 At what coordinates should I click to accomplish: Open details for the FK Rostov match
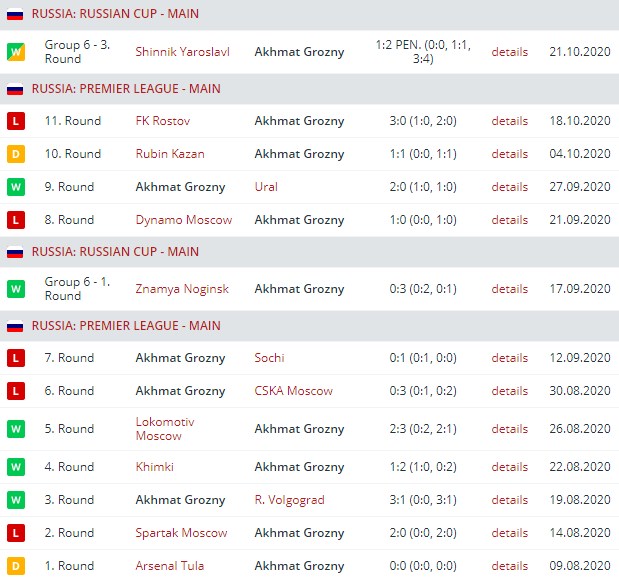pos(509,121)
